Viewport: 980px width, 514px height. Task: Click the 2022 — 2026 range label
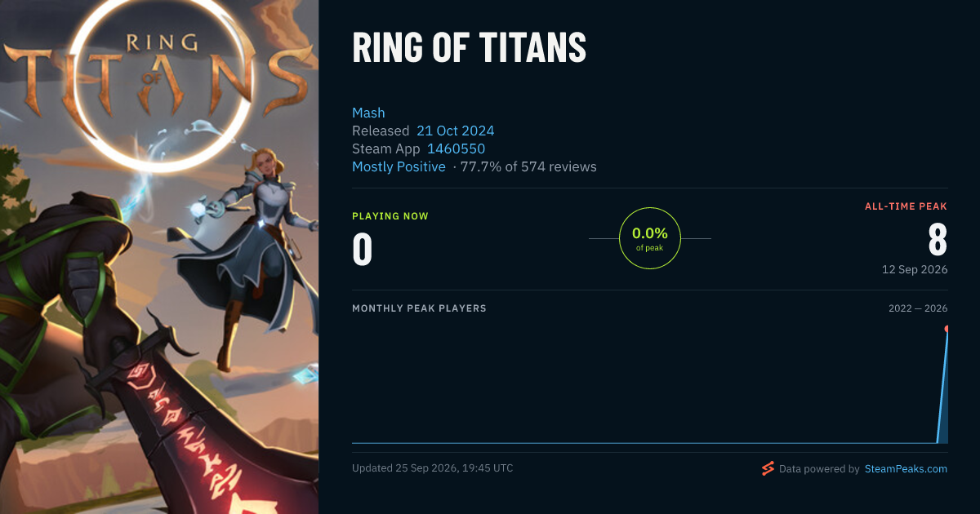tap(918, 308)
